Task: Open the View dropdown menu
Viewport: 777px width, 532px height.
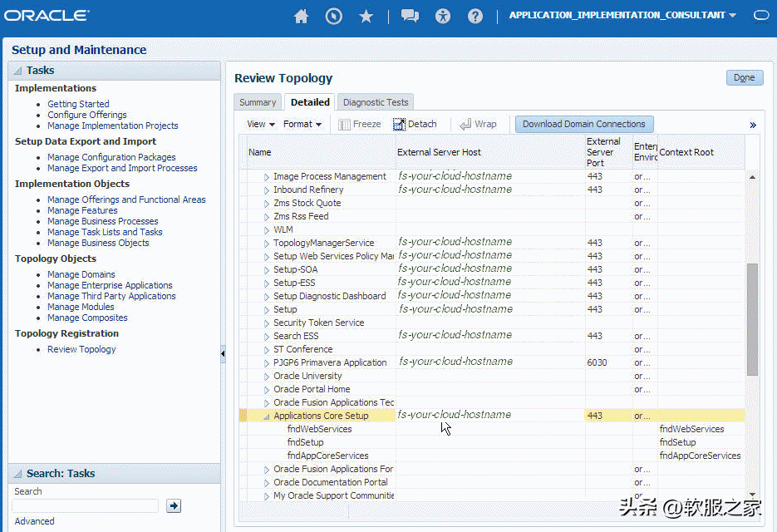Action: pos(261,124)
